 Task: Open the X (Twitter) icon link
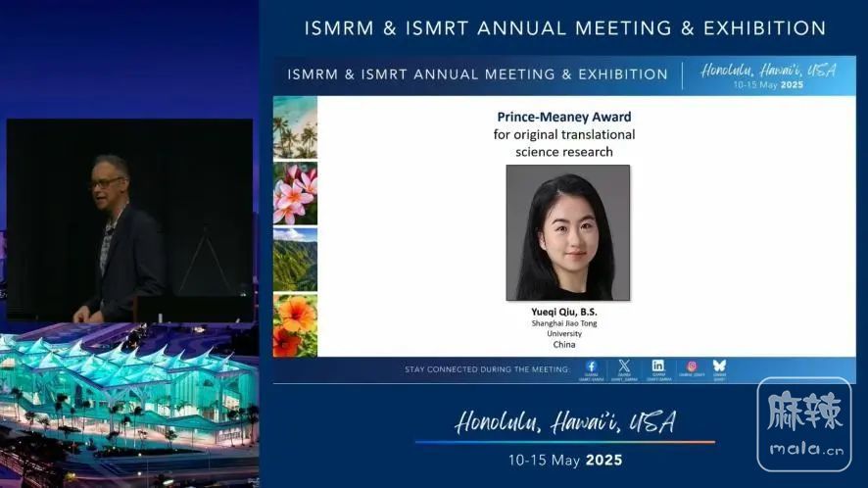[x=624, y=366]
